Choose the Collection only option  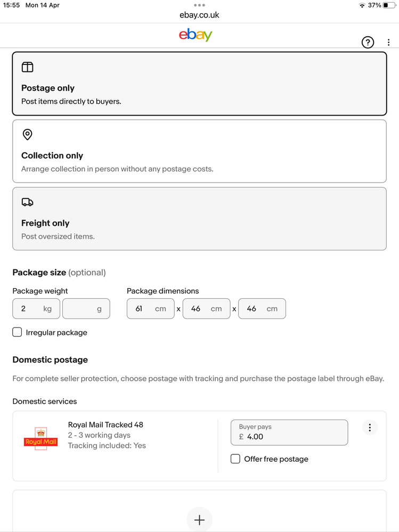point(199,151)
